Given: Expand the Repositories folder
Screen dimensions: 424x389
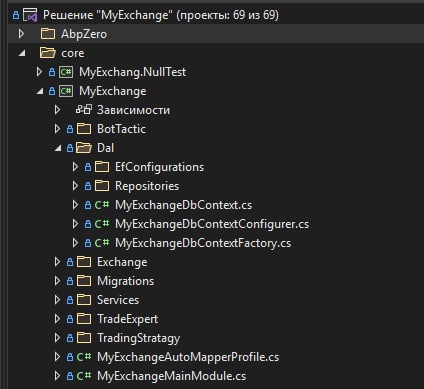Looking at the screenshot, I should click(75, 186).
